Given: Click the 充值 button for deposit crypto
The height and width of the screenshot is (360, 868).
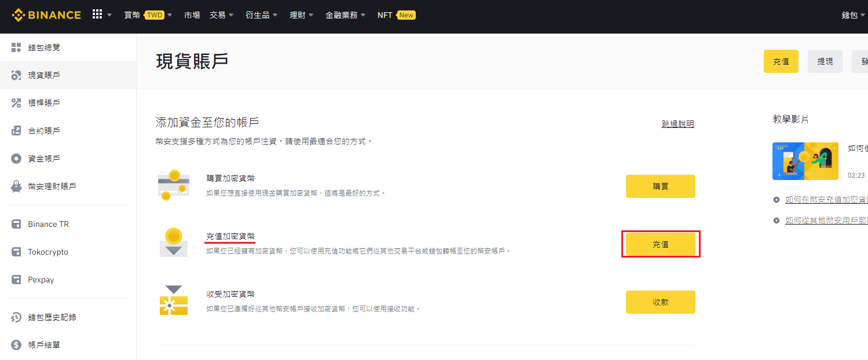Looking at the screenshot, I should tap(661, 244).
